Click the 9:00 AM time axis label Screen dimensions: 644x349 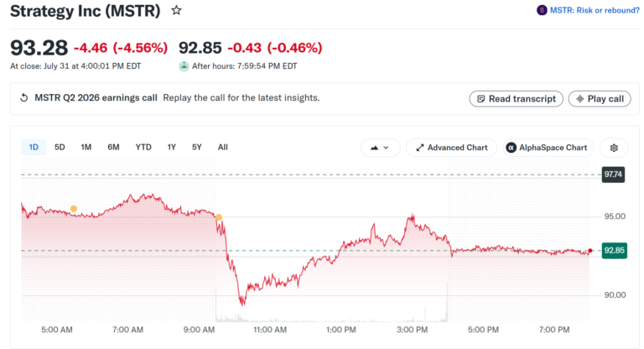pyautogui.click(x=199, y=330)
